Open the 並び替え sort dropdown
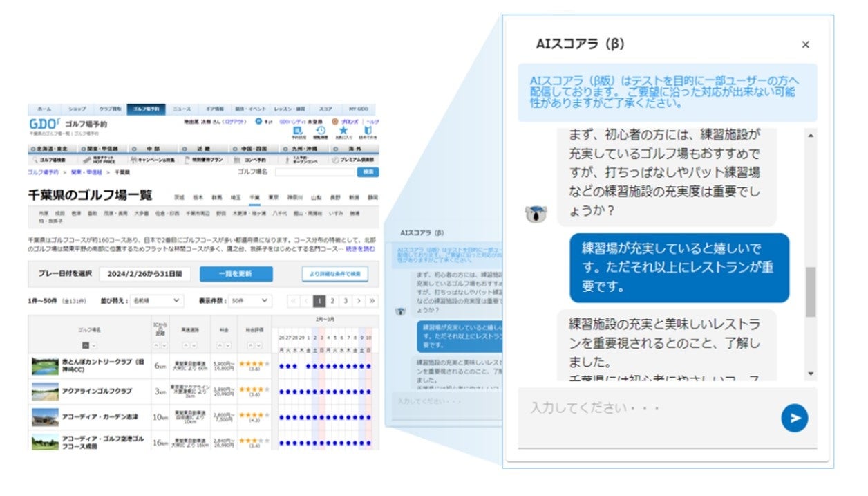 tap(157, 300)
